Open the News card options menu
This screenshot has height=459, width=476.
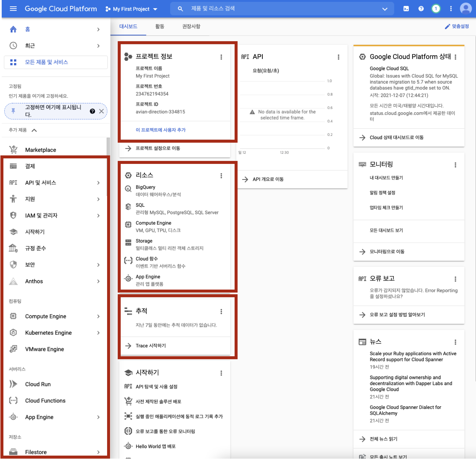(455, 342)
